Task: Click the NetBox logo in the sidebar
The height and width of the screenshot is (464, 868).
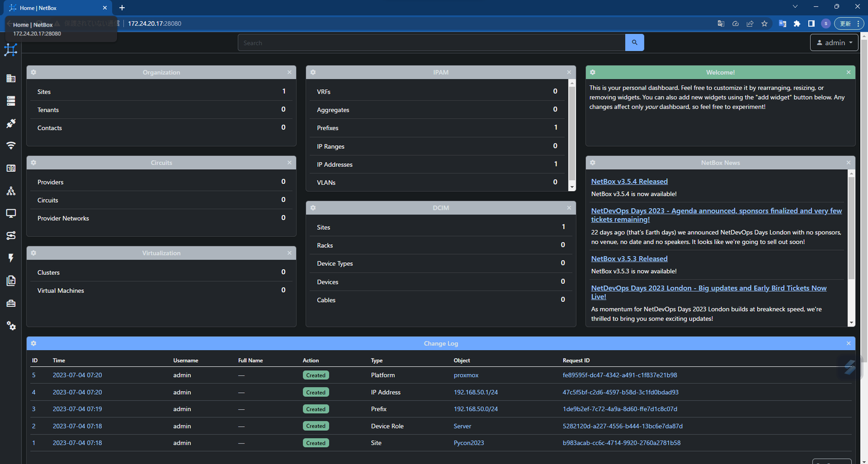Action: coord(11,50)
